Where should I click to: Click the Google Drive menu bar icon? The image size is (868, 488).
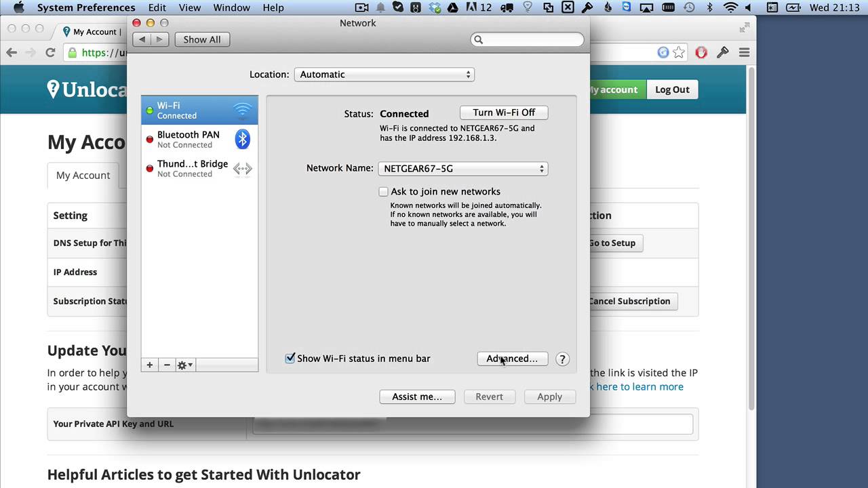pyautogui.click(x=452, y=7)
